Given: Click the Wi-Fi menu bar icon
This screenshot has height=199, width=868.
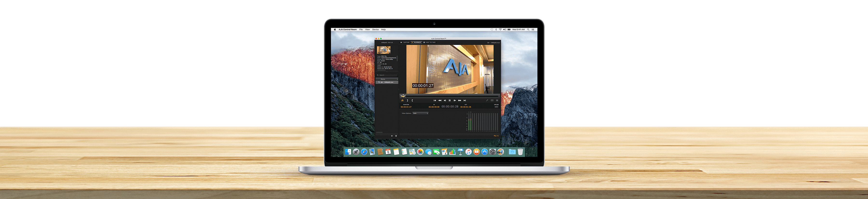Looking at the screenshot, I should point(500,30).
